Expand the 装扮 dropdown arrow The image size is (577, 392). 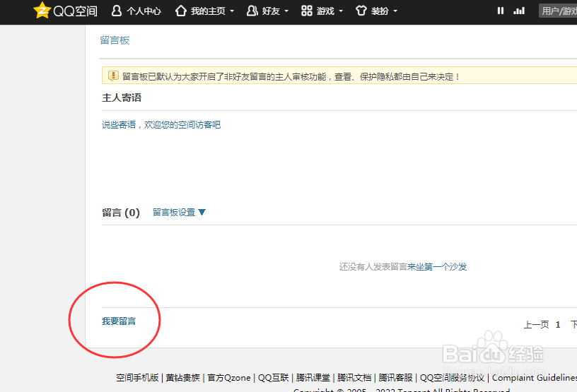click(x=395, y=11)
